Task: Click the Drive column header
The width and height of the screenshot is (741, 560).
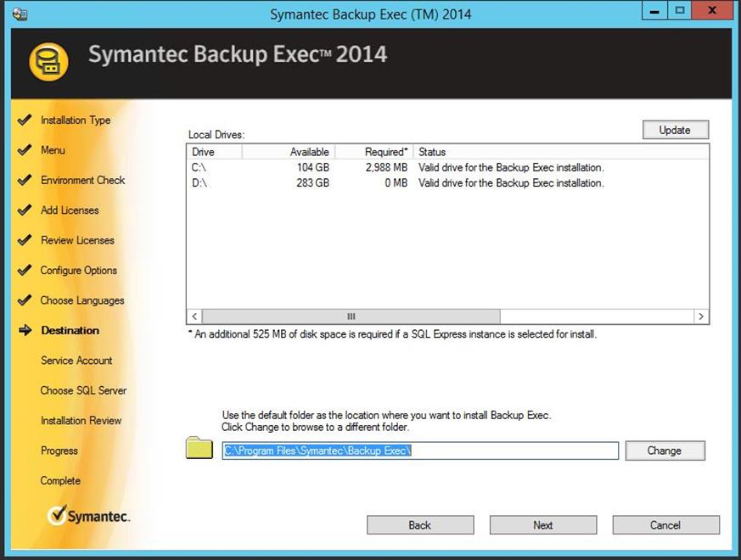Action: pyautogui.click(x=215, y=152)
